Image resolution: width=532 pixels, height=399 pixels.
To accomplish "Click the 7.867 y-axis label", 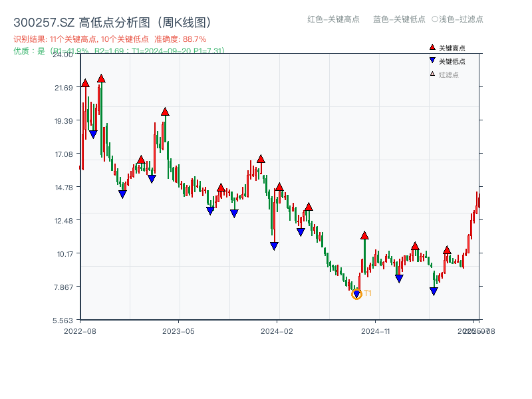I will pyautogui.click(x=63, y=287).
